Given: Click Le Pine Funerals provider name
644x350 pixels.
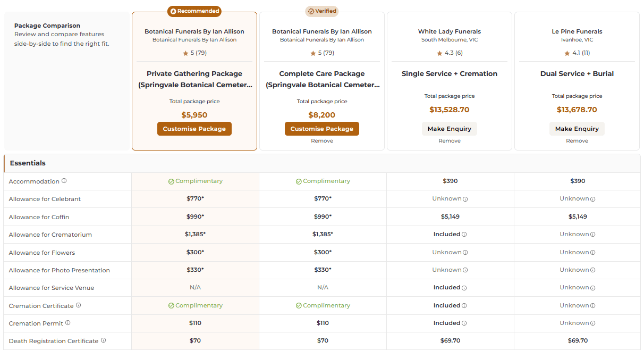Looking at the screenshot, I should point(577,31).
